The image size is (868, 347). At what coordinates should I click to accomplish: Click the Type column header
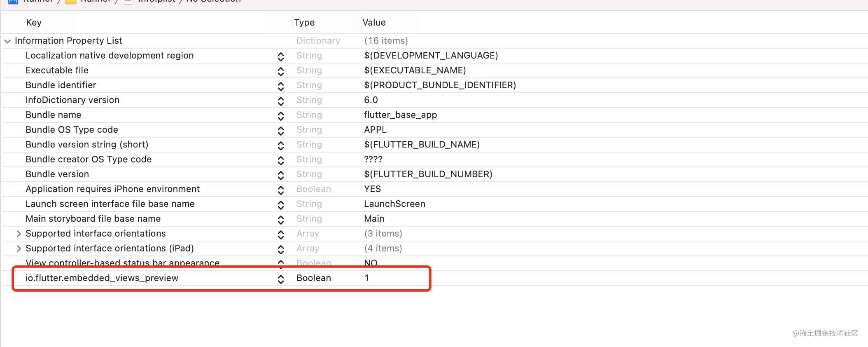pos(304,22)
